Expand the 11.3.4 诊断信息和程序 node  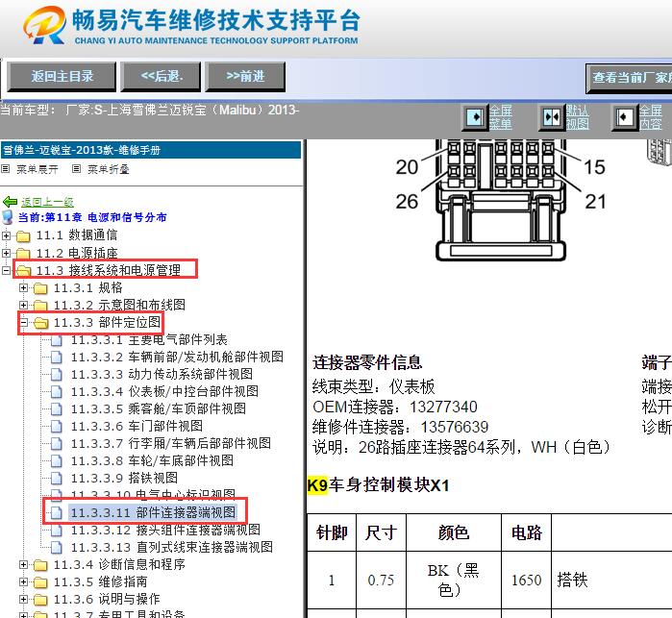(24, 564)
